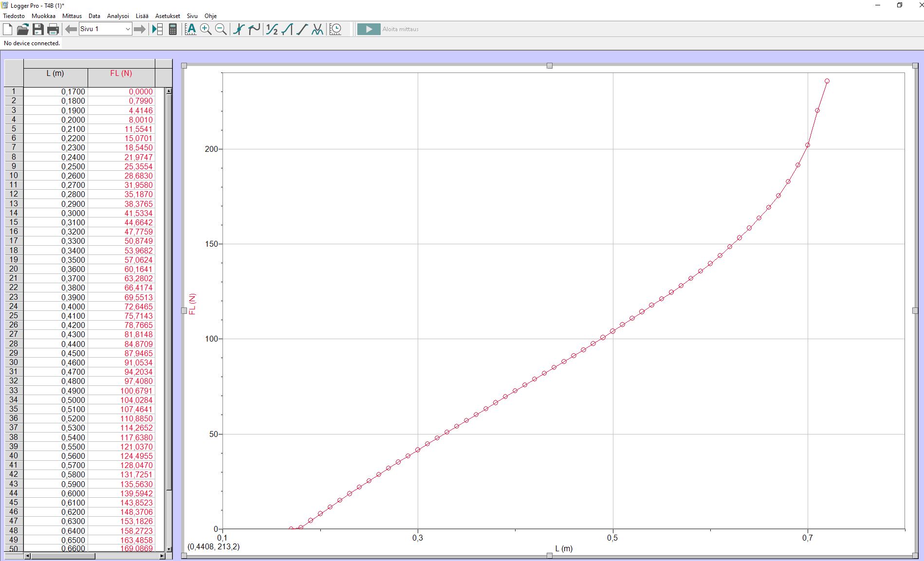The height and width of the screenshot is (561, 924).
Task: Click the Autoscale graph icon
Action: click(191, 29)
